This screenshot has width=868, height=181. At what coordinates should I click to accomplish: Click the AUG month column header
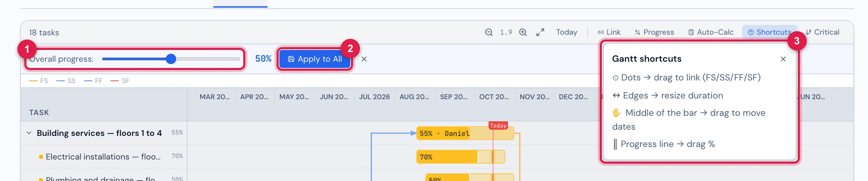(414, 97)
